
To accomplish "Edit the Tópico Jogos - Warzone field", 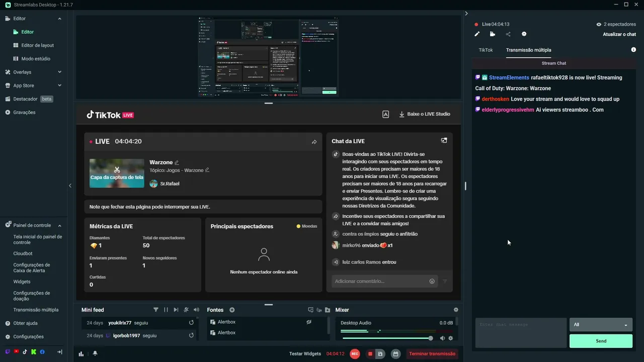I will point(207,170).
